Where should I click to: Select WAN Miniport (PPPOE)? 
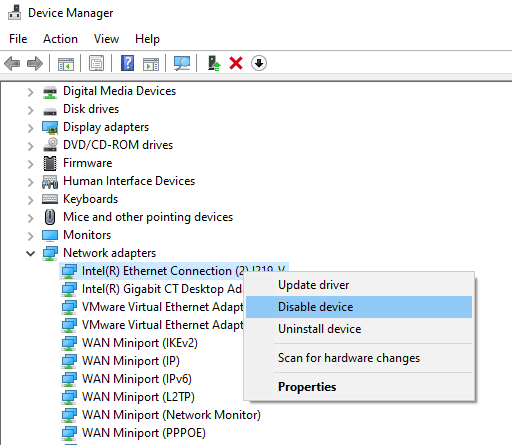(144, 433)
